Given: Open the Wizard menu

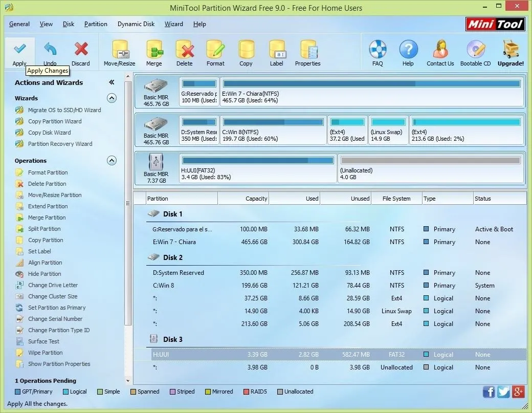Looking at the screenshot, I should 174,24.
